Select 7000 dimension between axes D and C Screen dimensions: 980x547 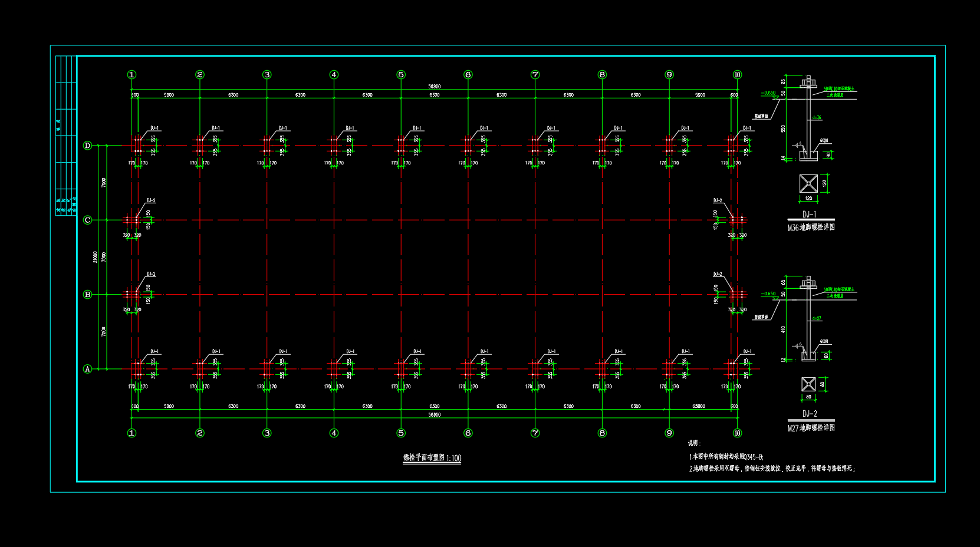(x=104, y=183)
